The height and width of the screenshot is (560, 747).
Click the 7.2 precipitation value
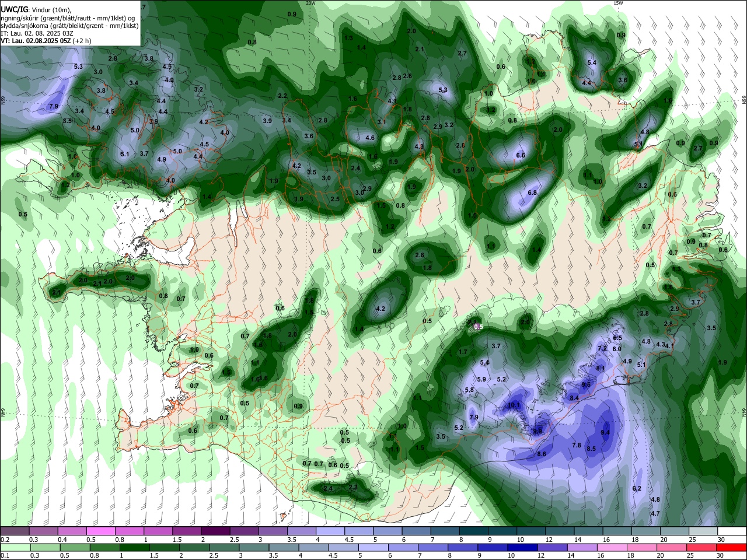603,348
